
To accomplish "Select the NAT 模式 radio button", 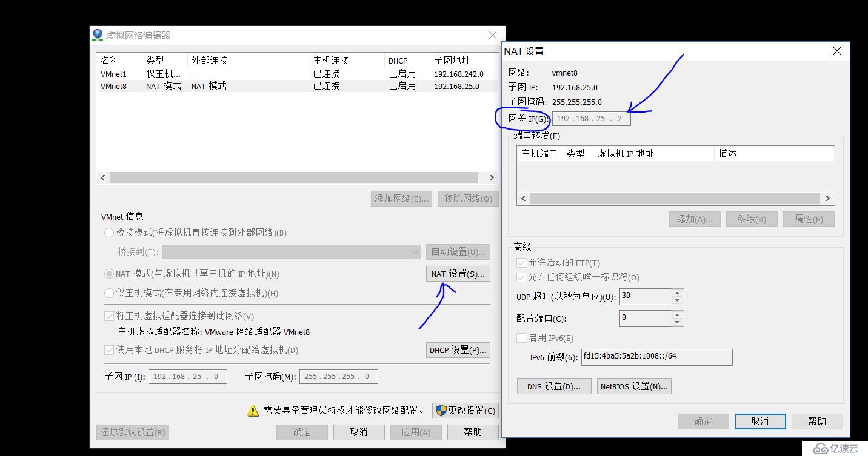I will pyautogui.click(x=109, y=274).
